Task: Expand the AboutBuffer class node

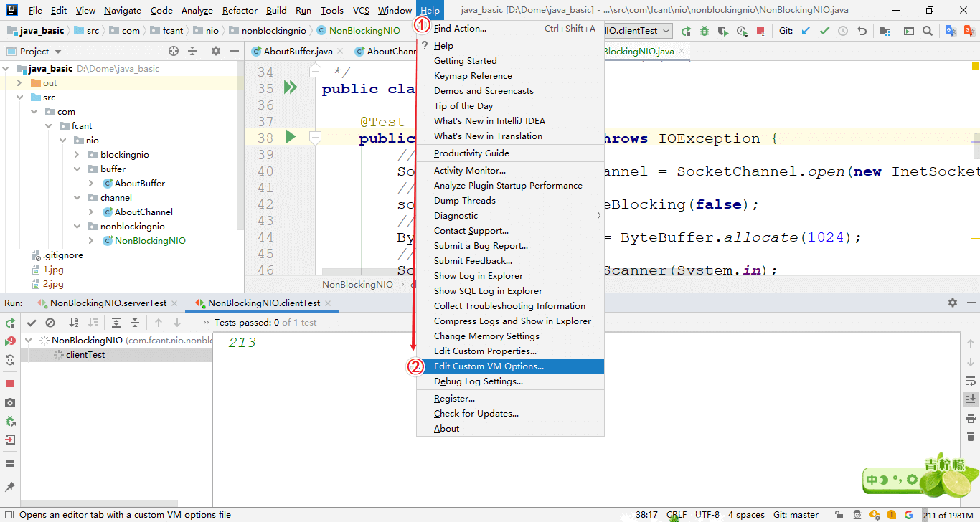Action: 91,184
